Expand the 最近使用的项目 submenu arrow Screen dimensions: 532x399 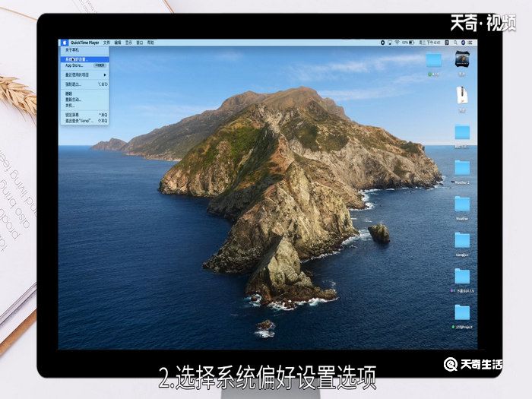click(x=105, y=74)
